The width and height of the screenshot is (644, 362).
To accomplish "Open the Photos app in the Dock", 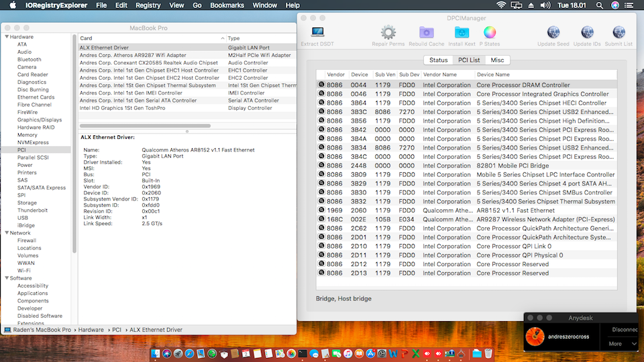I will point(291,353).
